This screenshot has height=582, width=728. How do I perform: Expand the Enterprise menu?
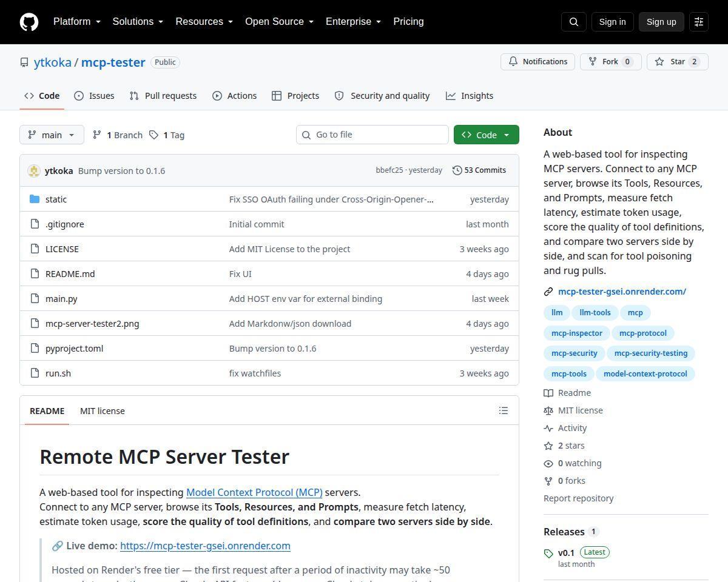pyautogui.click(x=353, y=22)
